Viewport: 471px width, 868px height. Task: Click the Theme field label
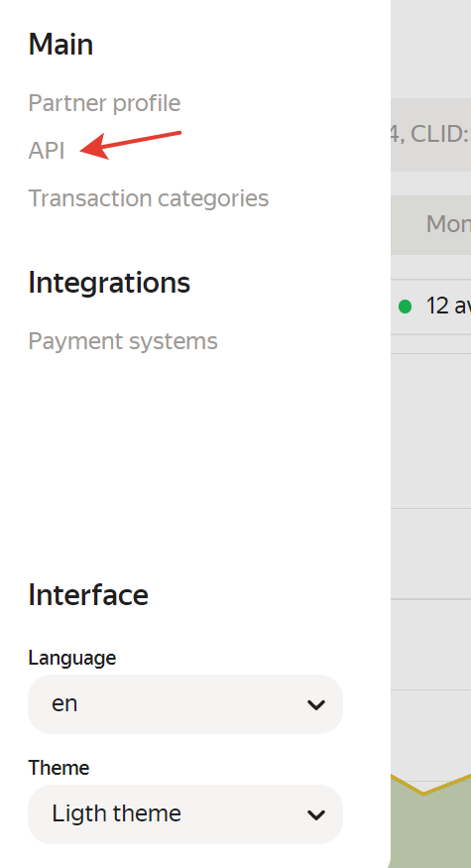[59, 768]
